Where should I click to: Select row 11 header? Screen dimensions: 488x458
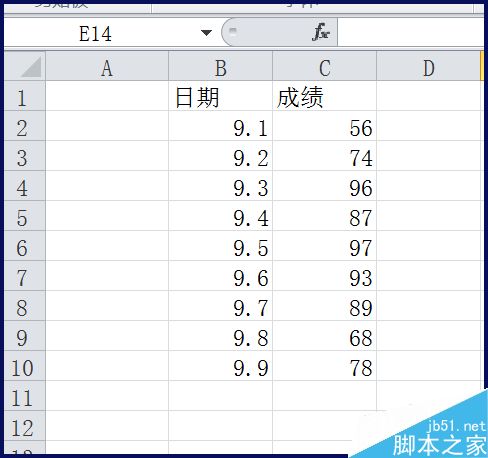pyautogui.click(x=25, y=396)
